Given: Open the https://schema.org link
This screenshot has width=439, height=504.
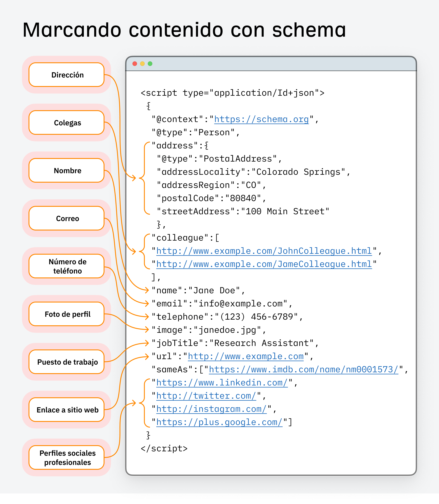Looking at the screenshot, I should (261, 119).
